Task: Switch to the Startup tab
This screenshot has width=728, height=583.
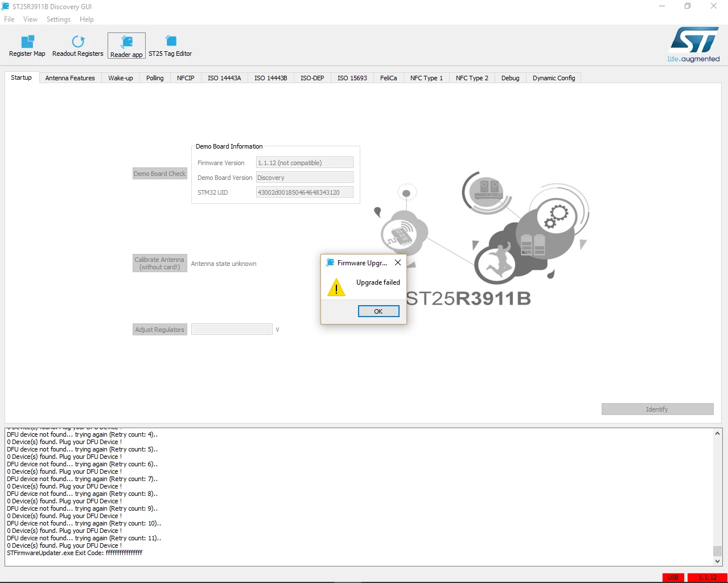Action: 22,77
